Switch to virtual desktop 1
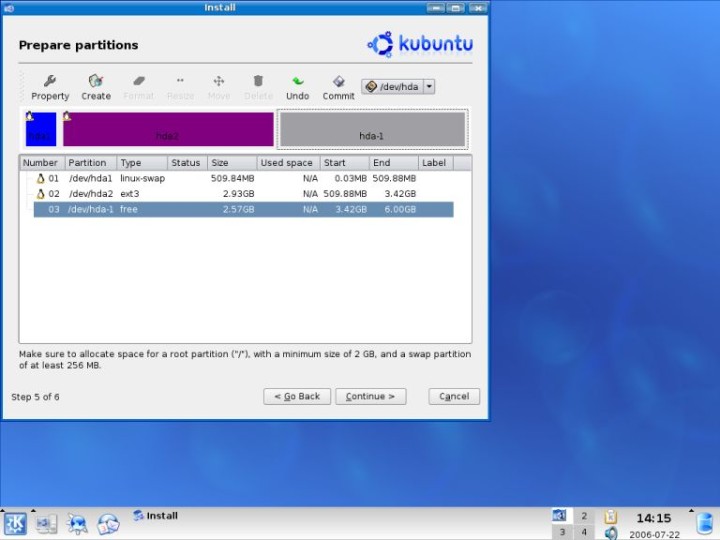This screenshot has width=720, height=540. 560,515
